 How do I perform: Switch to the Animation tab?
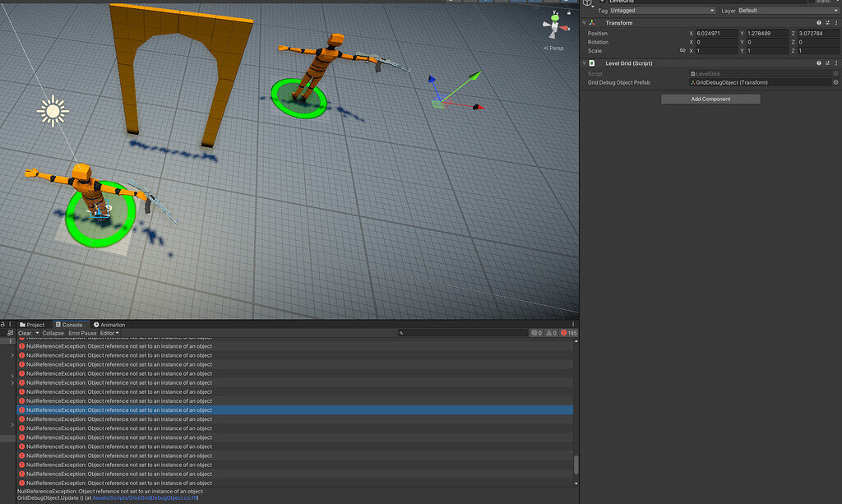pos(109,325)
